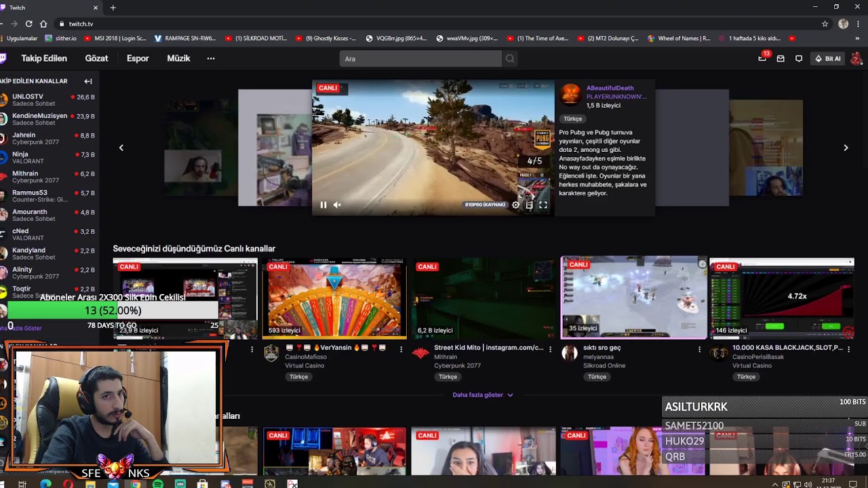Viewport: 868px width, 488px height.
Task: Open Kandyland channel in sidebar
Action: point(49,253)
